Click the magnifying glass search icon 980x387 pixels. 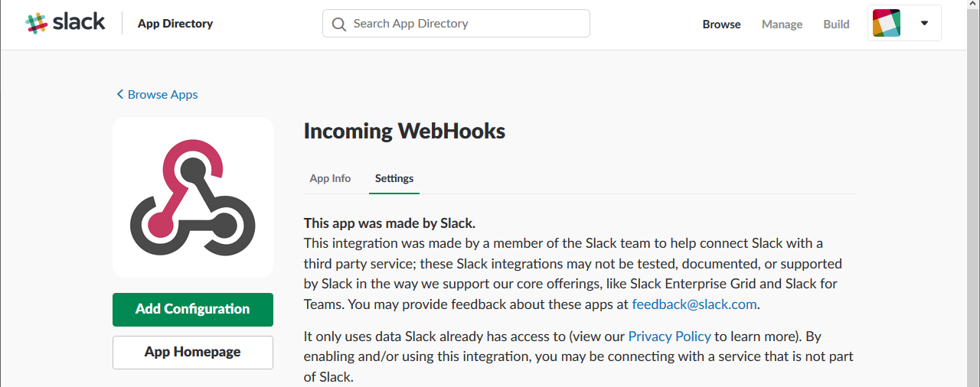(339, 24)
